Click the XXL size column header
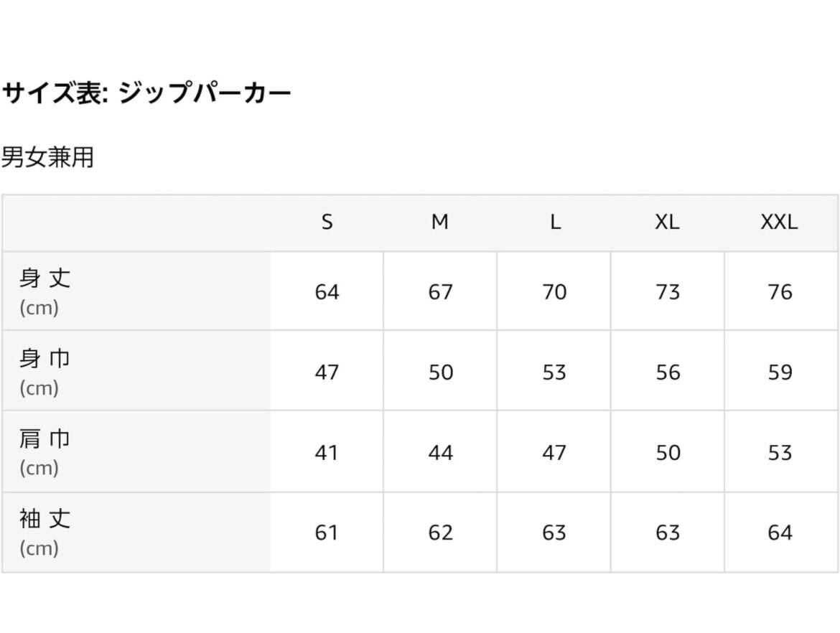This screenshot has height=633, width=840. (x=780, y=222)
